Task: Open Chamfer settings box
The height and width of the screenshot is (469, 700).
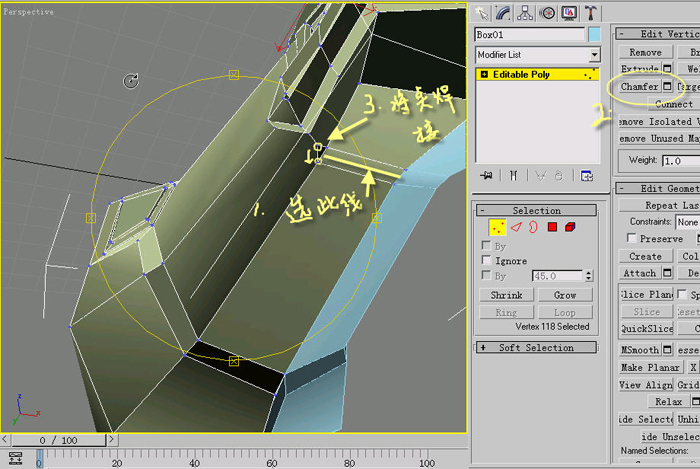Action: pos(667,86)
